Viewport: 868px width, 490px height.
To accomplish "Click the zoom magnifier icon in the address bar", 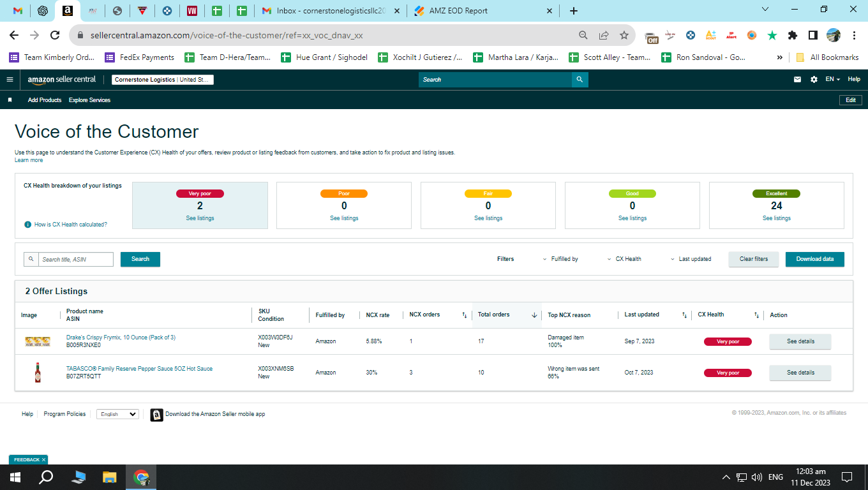I will 583,35.
